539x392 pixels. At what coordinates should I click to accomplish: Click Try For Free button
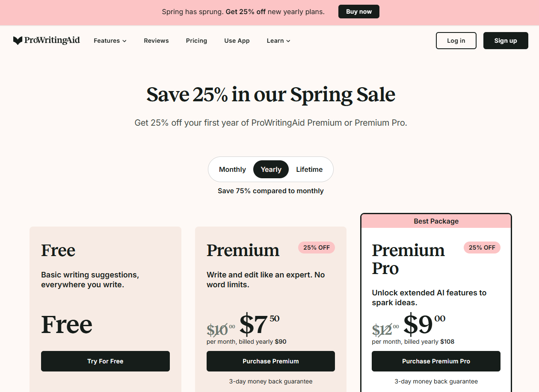105,361
